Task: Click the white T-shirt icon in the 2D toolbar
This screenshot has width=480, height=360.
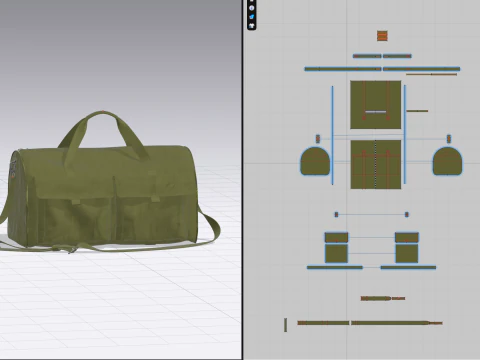Action: [252, 25]
